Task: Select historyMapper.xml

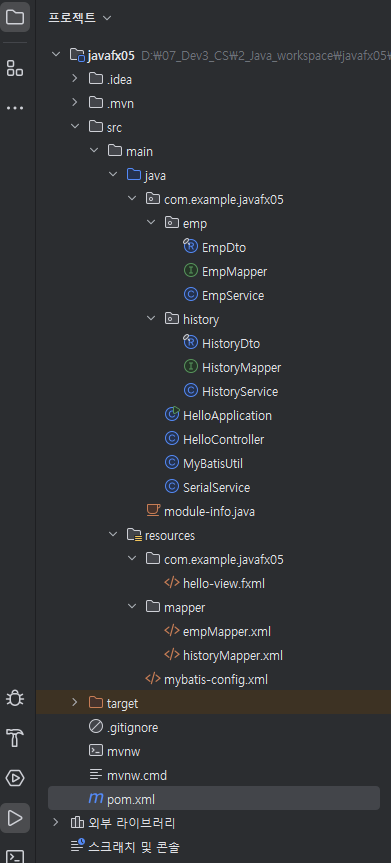Action: click(x=232, y=656)
